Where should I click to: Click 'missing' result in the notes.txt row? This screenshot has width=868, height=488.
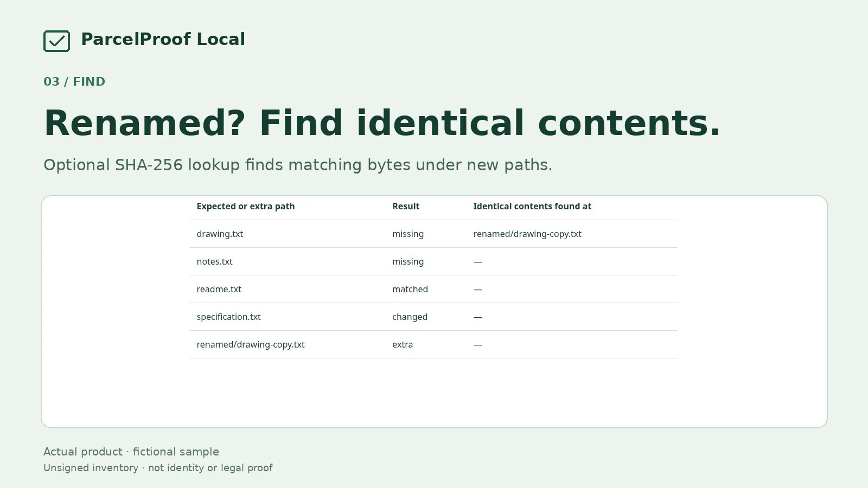(408, 261)
